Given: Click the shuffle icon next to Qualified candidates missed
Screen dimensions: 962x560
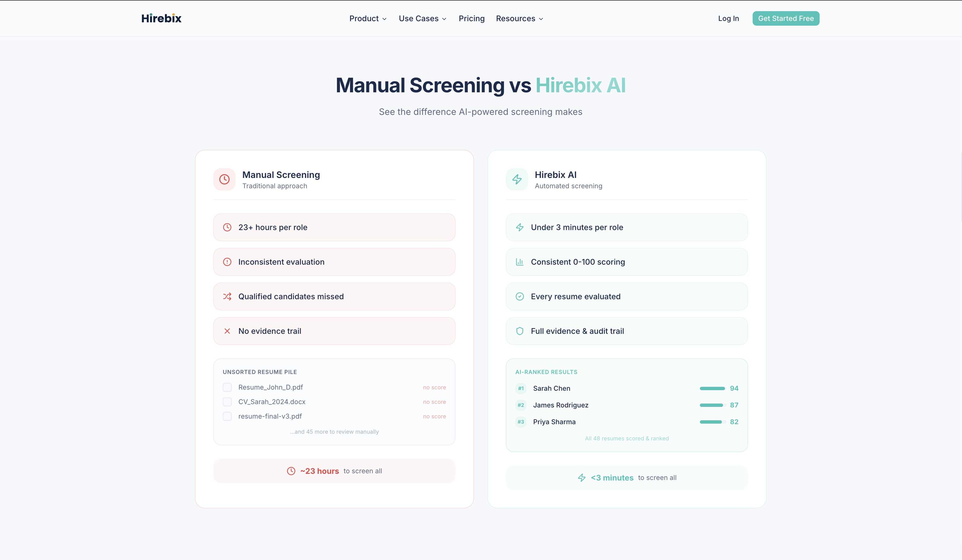Looking at the screenshot, I should [227, 296].
